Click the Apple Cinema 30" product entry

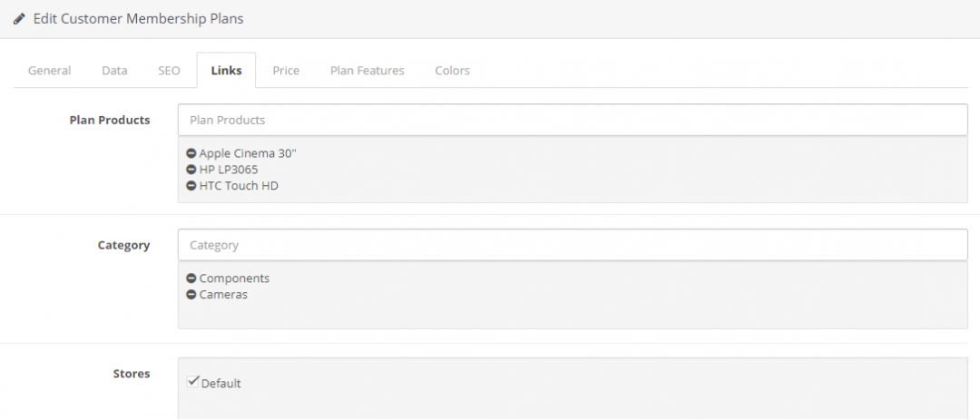pos(248,153)
